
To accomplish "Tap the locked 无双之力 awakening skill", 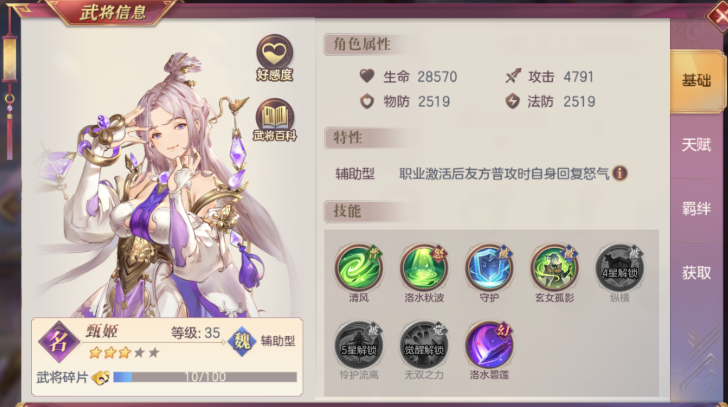I will click(x=424, y=346).
